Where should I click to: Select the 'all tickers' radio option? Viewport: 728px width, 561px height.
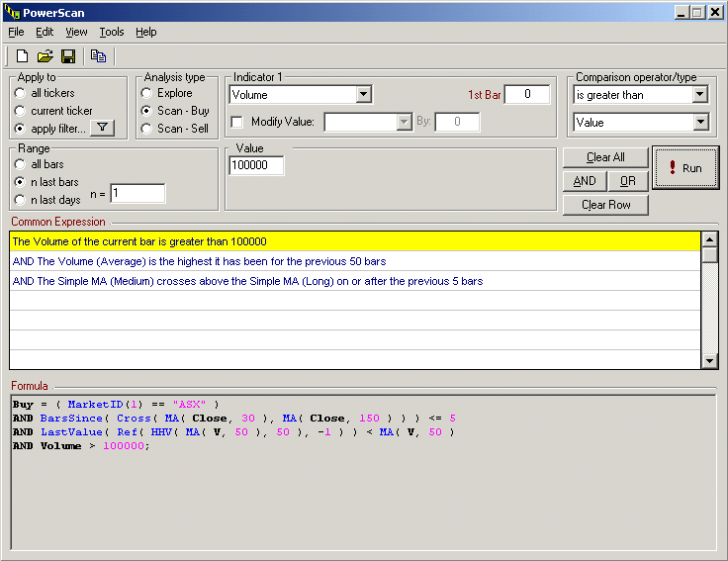20,93
